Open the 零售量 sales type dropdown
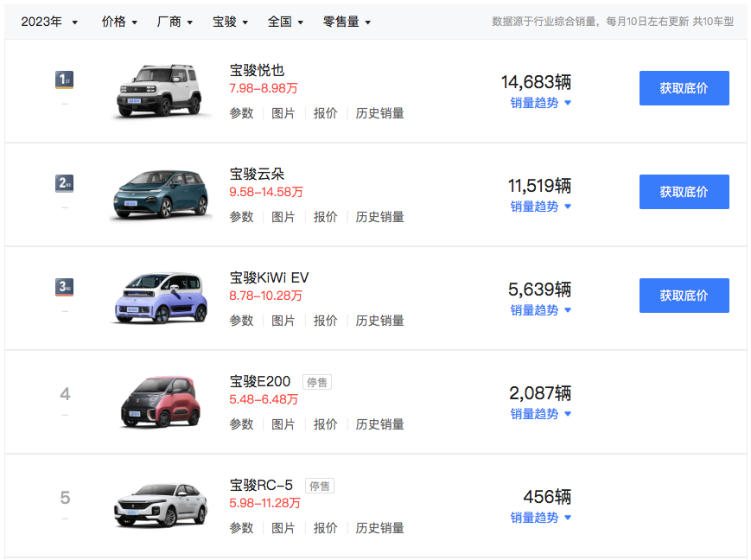Image resolution: width=751 pixels, height=560 pixels. [x=347, y=22]
